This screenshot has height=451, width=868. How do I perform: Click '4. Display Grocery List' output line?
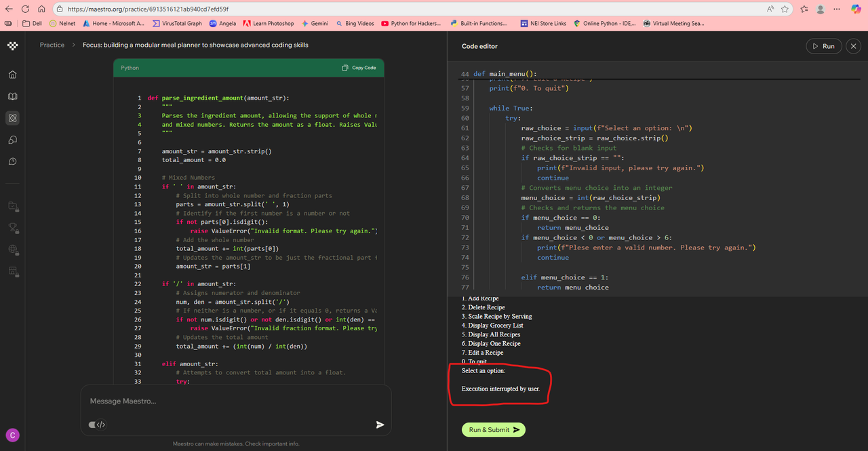[492, 326]
